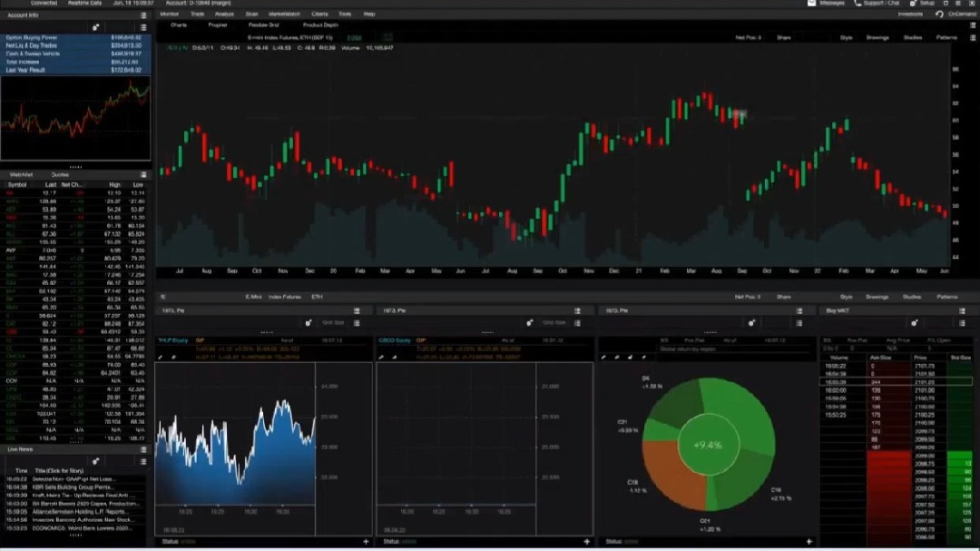Image resolution: width=980 pixels, height=551 pixels.
Task: Click the Investools button
Action: [x=910, y=14]
